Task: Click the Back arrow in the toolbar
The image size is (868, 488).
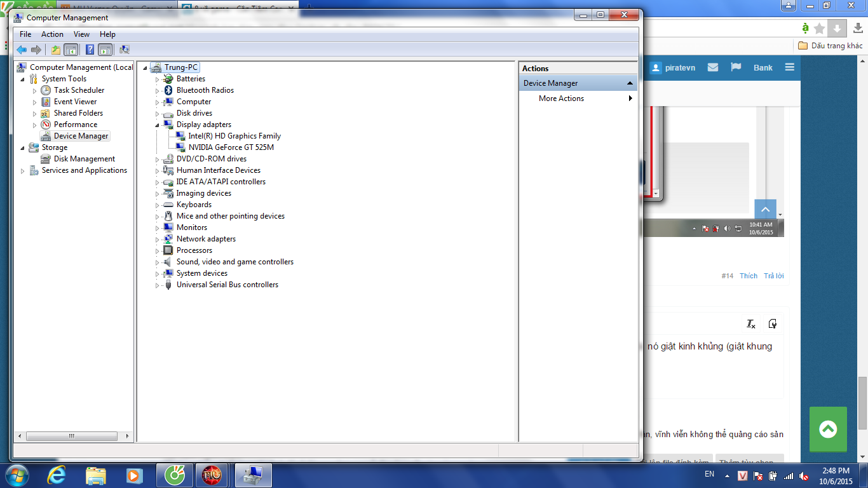Action: click(22, 50)
